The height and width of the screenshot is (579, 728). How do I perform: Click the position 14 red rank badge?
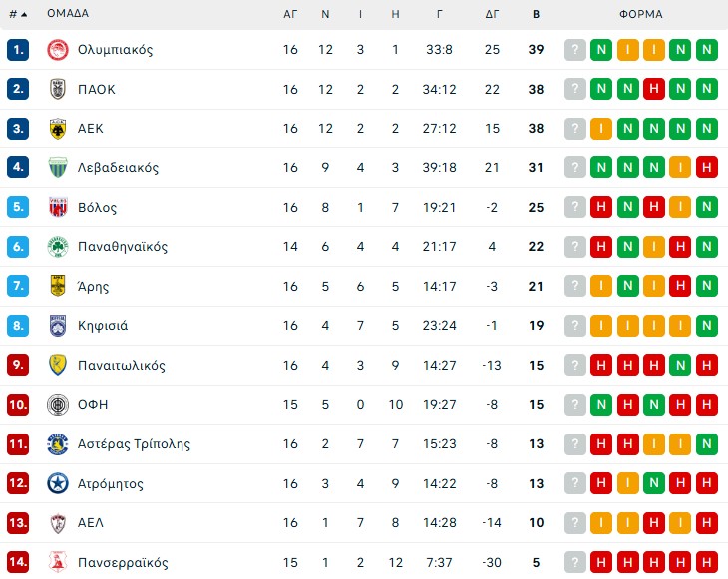point(18,563)
